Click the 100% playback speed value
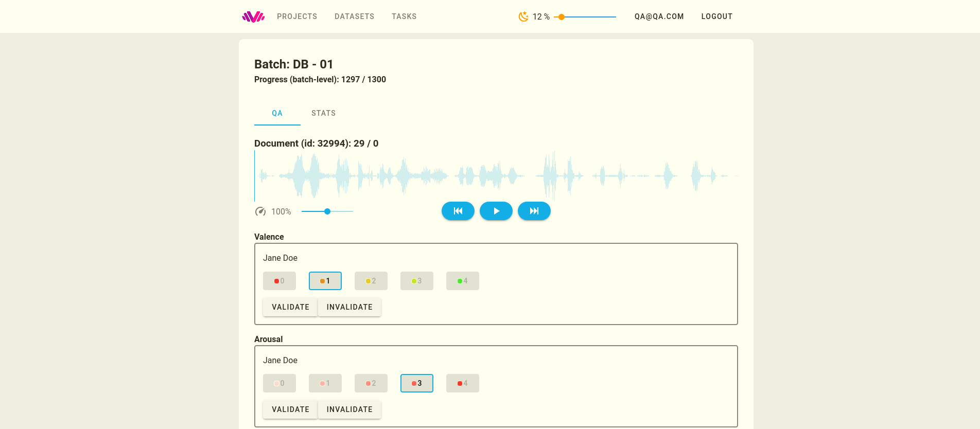This screenshot has width=980, height=429. (x=281, y=211)
